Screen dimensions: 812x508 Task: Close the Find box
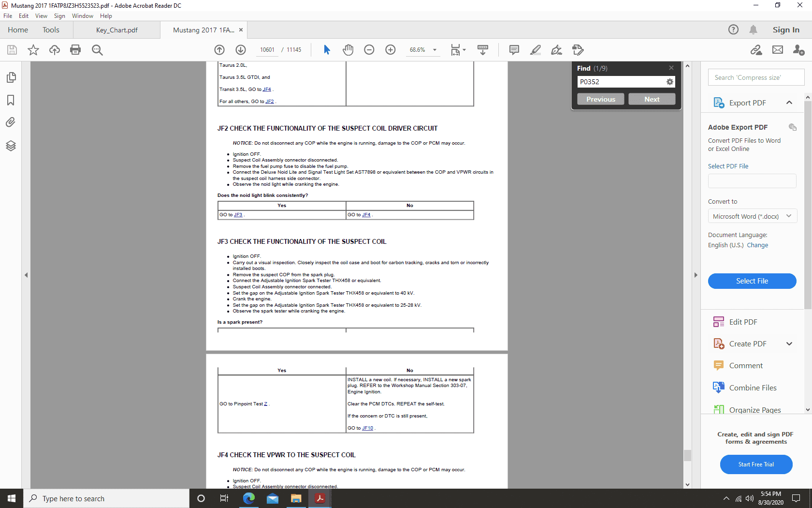click(671, 68)
